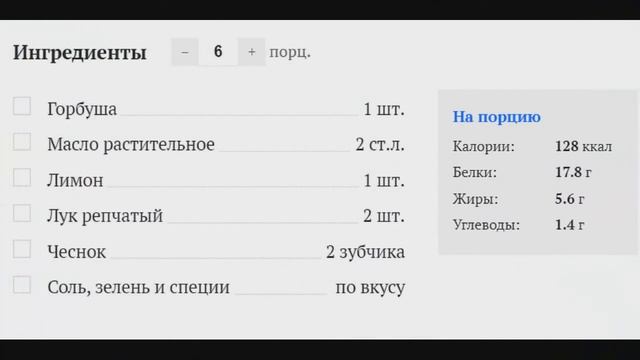Mark the Соль, зелень и специи checkbox
The height and width of the screenshot is (360, 640).
pos(22,285)
